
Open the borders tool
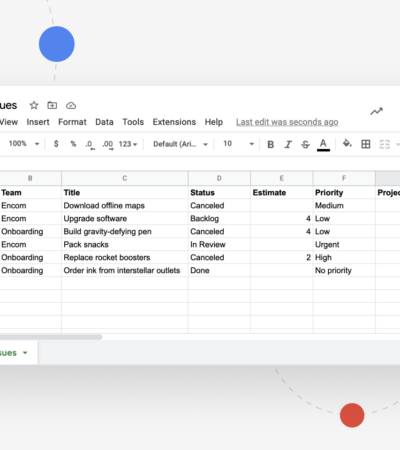coord(366,144)
